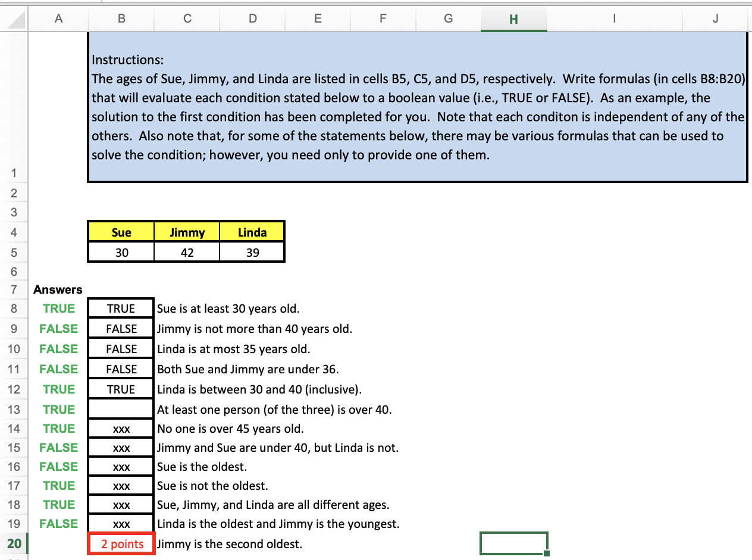Select row 7 header

point(13,290)
